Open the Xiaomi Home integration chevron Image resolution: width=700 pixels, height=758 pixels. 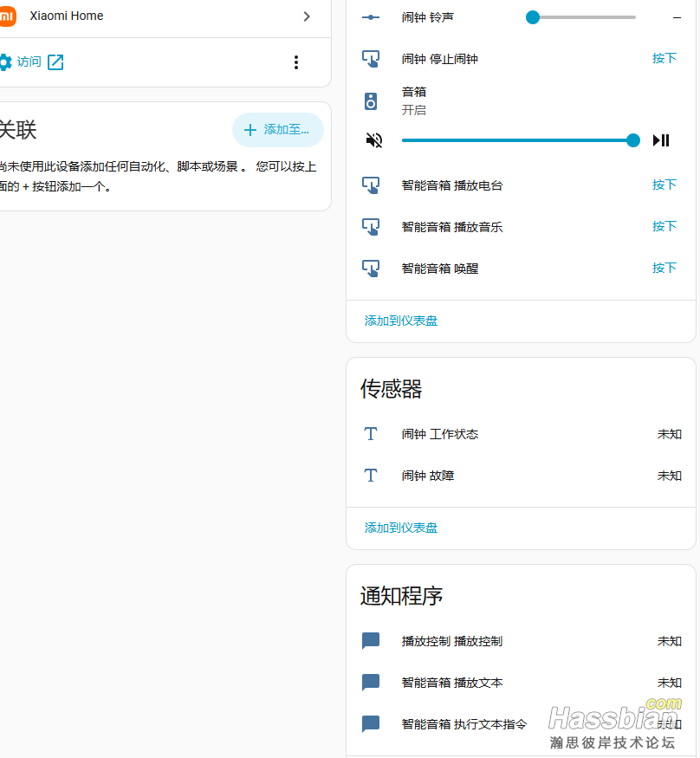(x=307, y=16)
